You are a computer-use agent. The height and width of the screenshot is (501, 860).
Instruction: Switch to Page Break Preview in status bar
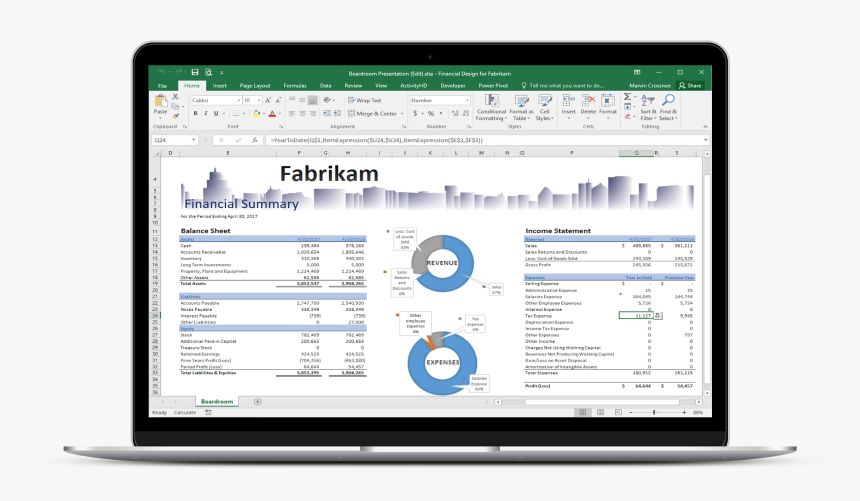click(x=618, y=412)
